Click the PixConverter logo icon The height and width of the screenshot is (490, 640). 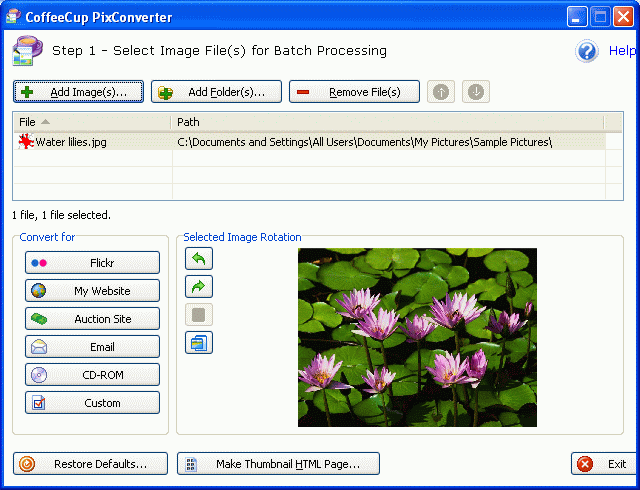pyautogui.click(x=27, y=51)
